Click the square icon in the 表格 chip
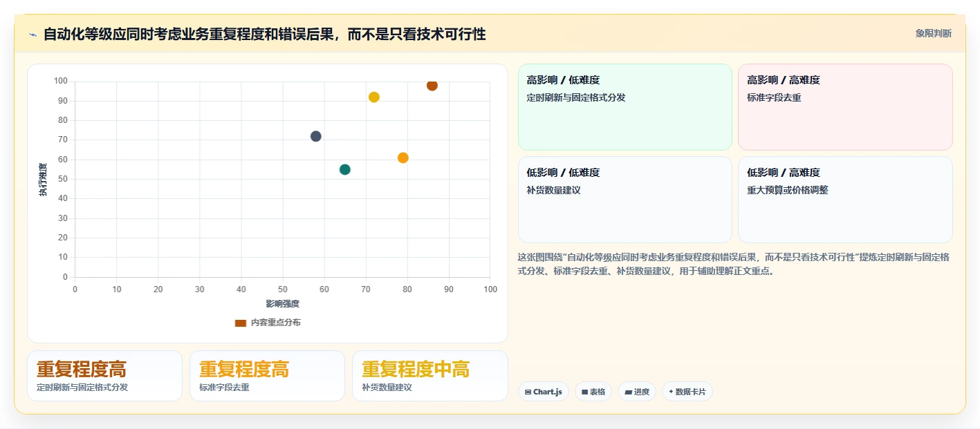 (584, 392)
